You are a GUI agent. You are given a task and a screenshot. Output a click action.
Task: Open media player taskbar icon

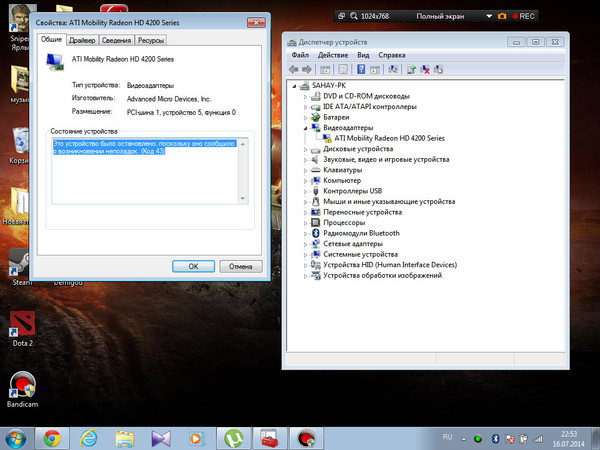tap(197, 438)
